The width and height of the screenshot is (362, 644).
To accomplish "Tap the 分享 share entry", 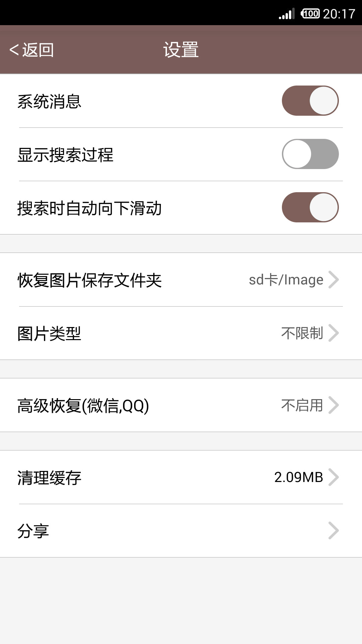I will tap(33, 531).
